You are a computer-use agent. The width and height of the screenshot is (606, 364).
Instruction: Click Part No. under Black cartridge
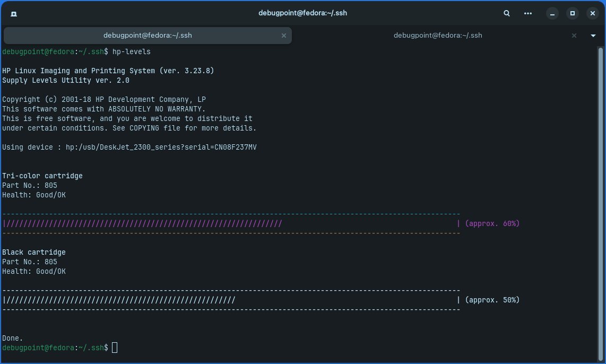(x=30, y=262)
